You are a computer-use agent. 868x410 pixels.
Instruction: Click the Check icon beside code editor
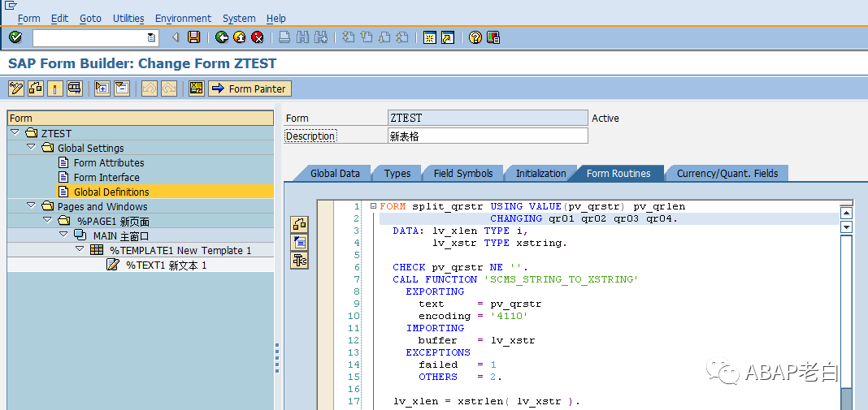click(x=299, y=224)
